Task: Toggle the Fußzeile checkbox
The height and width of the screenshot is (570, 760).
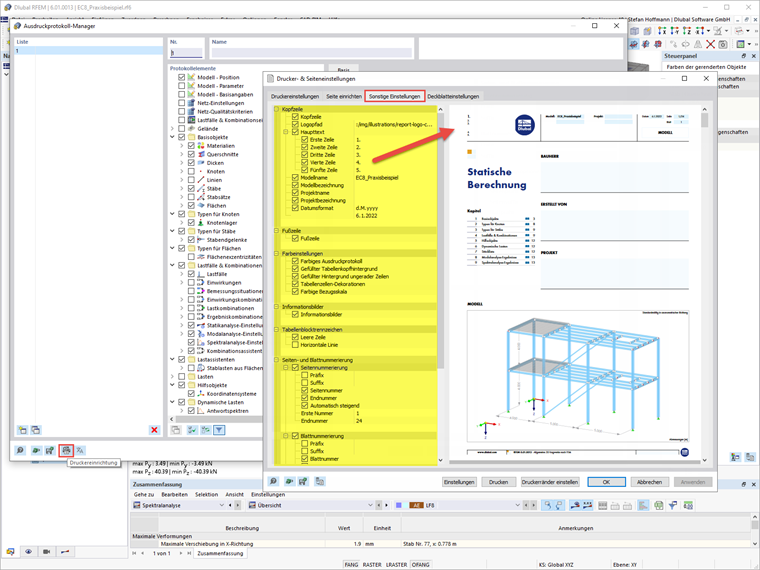Action: pyautogui.click(x=295, y=238)
